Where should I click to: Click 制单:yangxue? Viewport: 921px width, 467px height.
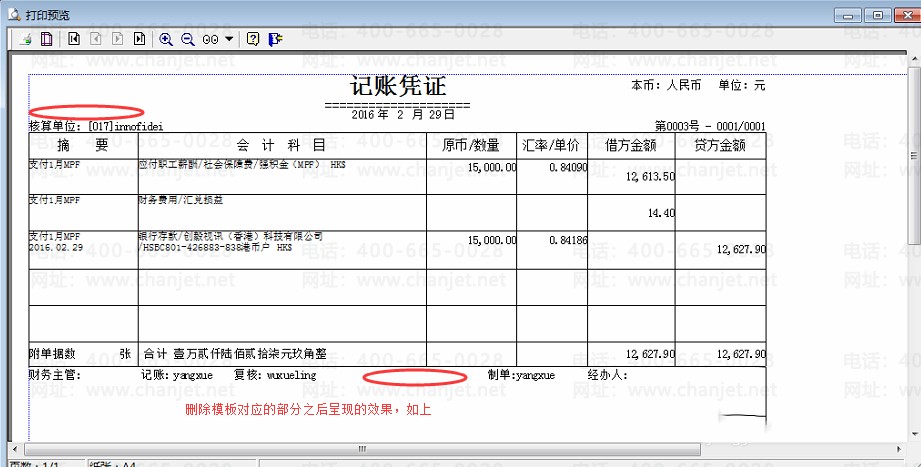coord(521,375)
